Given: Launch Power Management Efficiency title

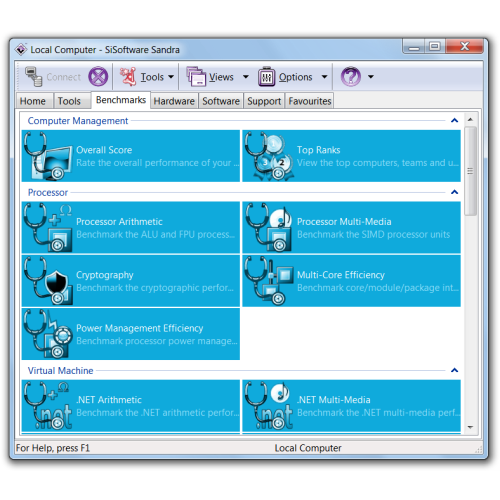Looking at the screenshot, I should [x=139, y=328].
